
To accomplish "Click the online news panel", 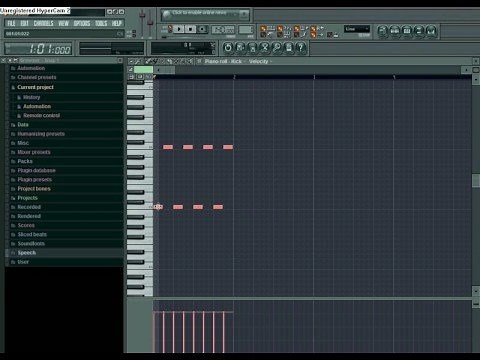I will [205, 15].
